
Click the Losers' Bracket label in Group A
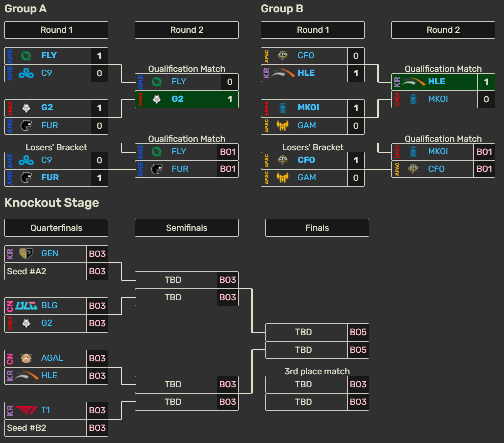pyautogui.click(x=56, y=147)
